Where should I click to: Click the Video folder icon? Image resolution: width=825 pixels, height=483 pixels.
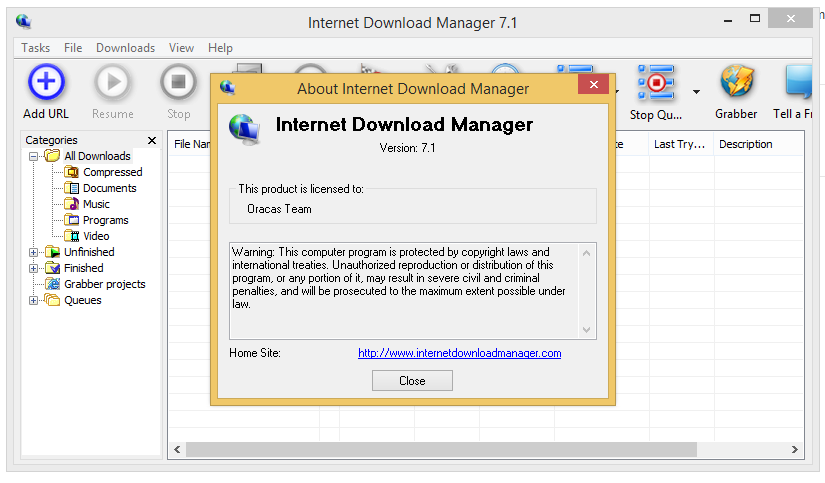coord(72,236)
